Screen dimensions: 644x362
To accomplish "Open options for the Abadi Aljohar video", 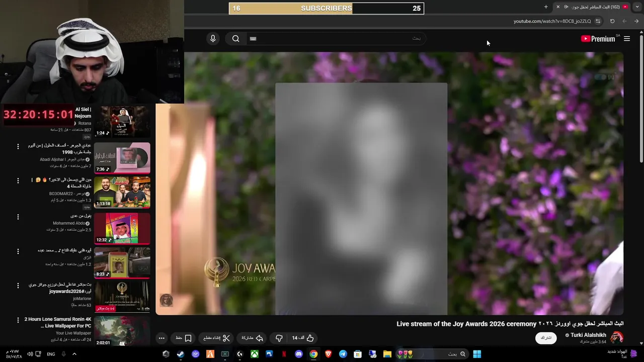I will (18, 146).
